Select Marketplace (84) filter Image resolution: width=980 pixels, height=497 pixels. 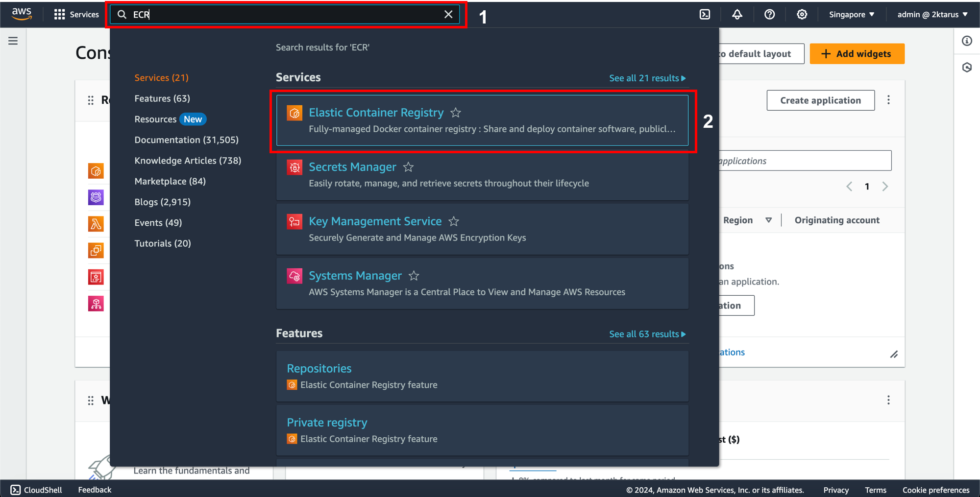pyautogui.click(x=170, y=181)
